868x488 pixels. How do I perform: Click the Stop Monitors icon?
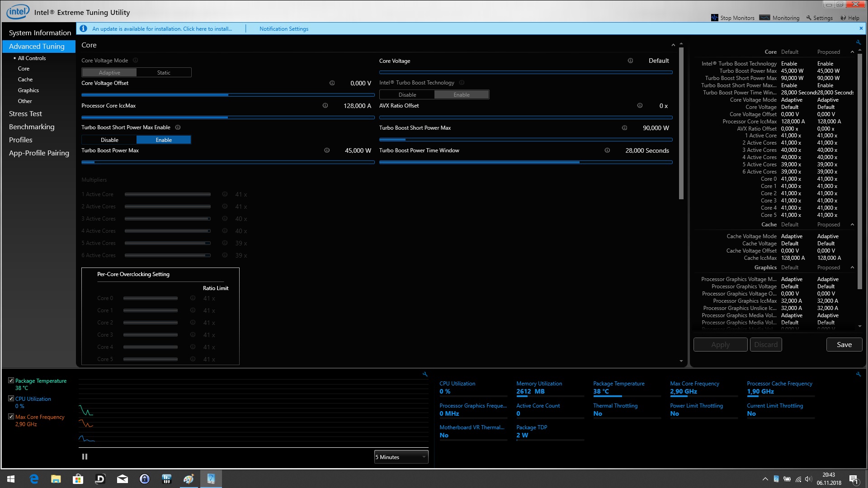point(714,18)
